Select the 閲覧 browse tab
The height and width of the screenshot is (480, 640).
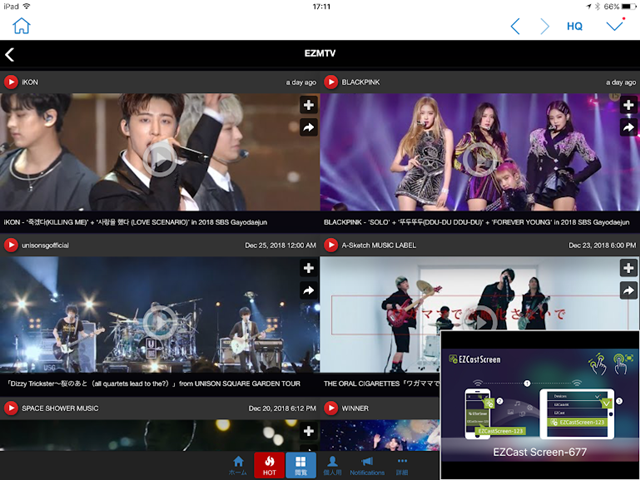coord(301,465)
